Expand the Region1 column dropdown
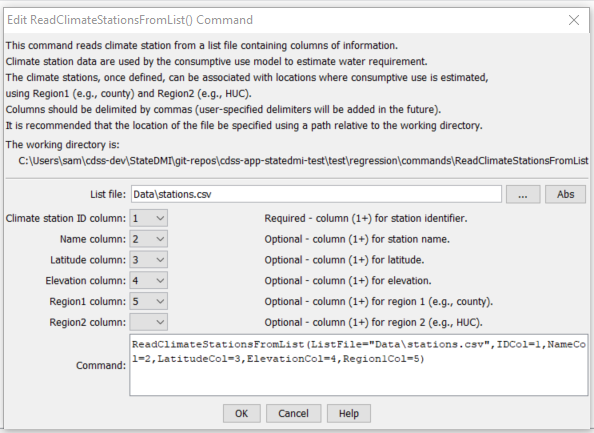594x433 pixels. [x=148, y=302]
